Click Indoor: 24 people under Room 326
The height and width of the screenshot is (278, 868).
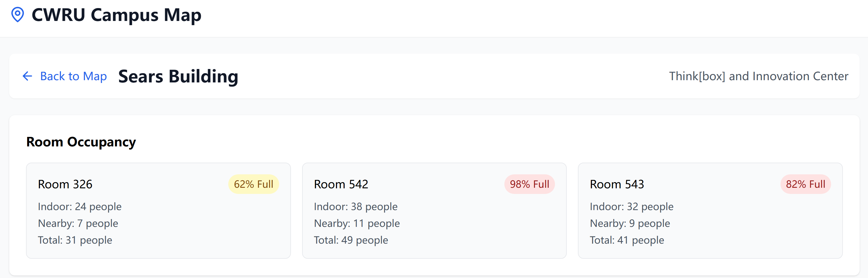pos(79,206)
